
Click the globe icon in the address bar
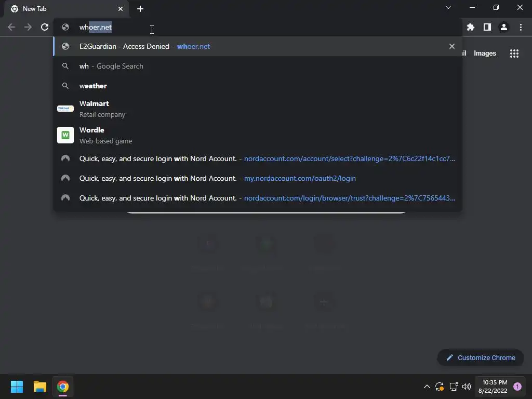coord(65,27)
